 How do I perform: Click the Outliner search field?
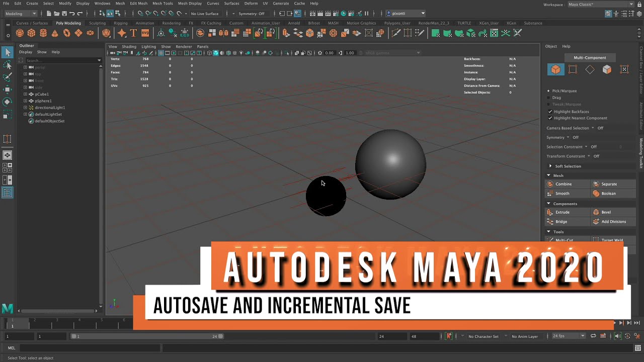click(x=61, y=60)
